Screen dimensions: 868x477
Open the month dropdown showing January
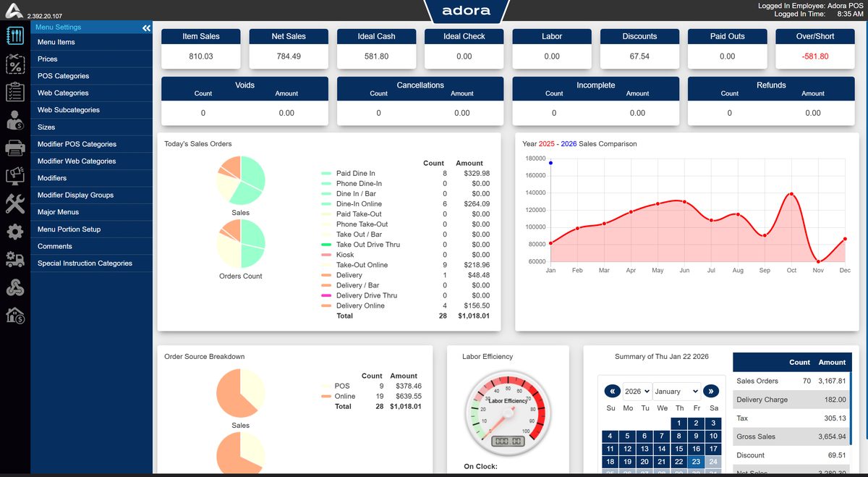click(676, 391)
